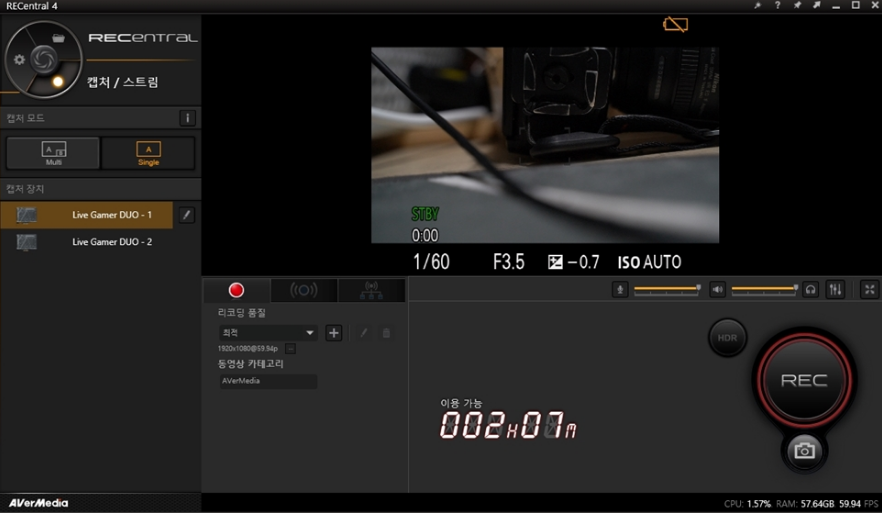Open the recording tab with red dot
Screen dimensions: 882x513
(x=236, y=290)
